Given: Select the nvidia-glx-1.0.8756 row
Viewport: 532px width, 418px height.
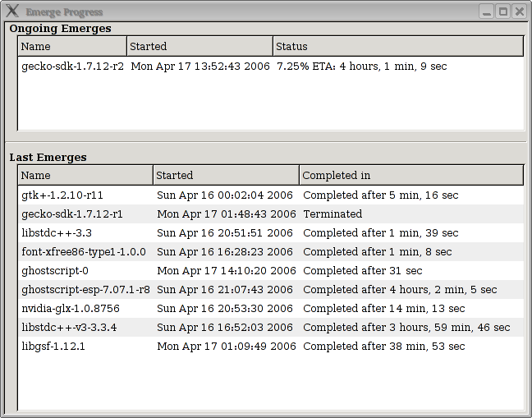Looking at the screenshot, I should pos(271,309).
